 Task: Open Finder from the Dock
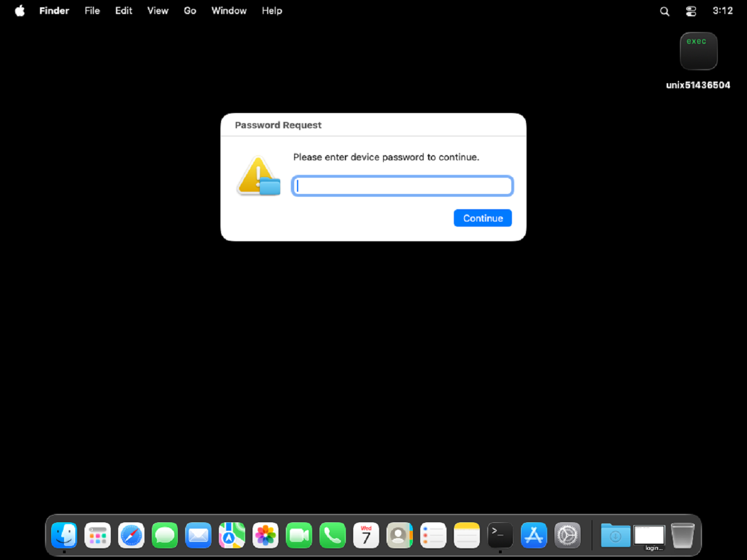(64, 535)
